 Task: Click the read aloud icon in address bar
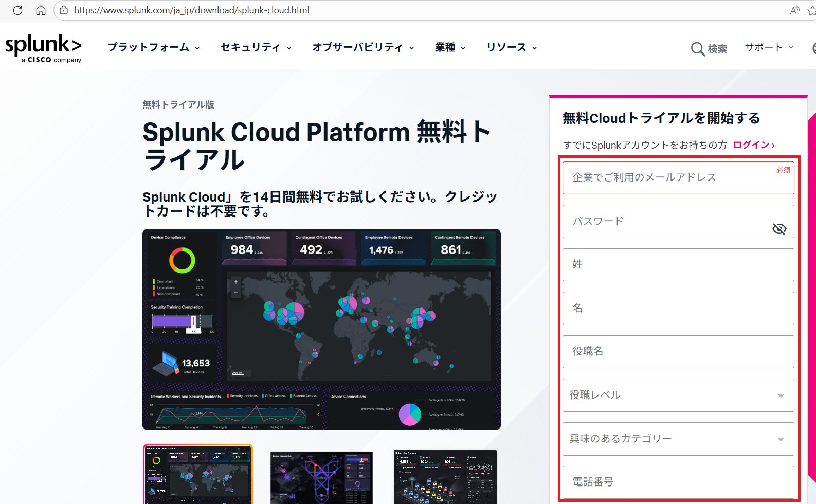click(x=794, y=10)
